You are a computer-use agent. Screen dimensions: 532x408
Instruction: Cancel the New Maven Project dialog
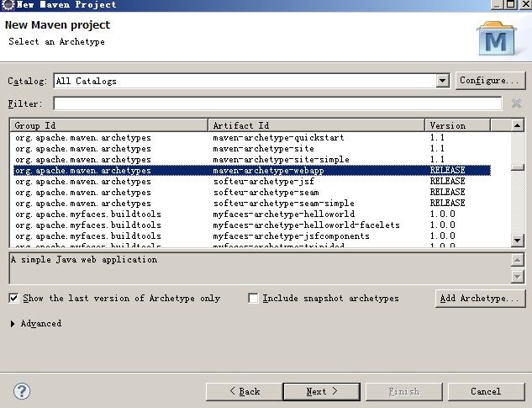[487, 392]
